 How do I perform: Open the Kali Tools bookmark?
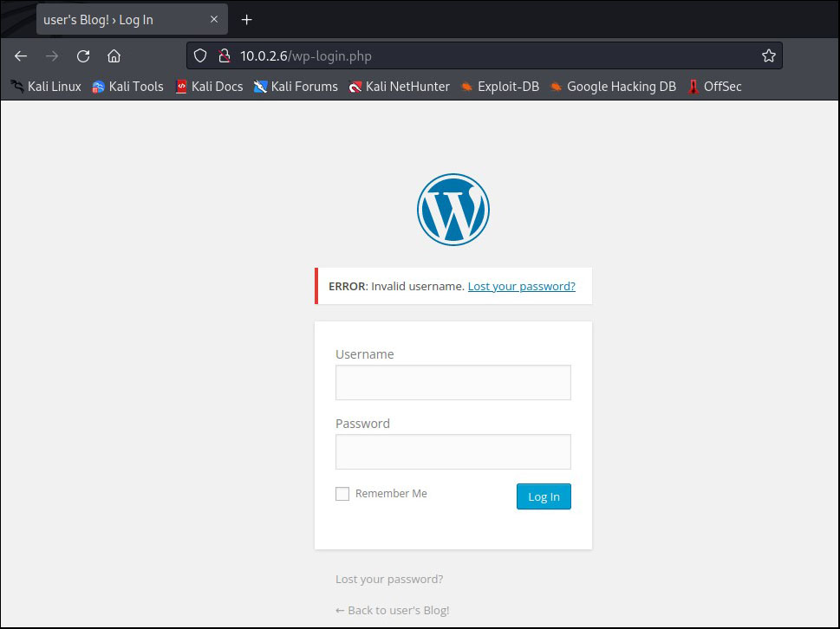[x=127, y=86]
